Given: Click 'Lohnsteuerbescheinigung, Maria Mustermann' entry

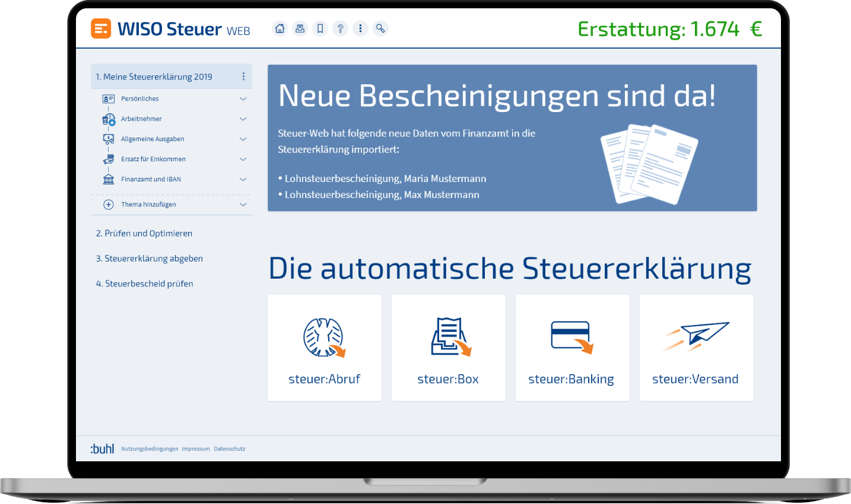Looking at the screenshot, I should point(385,178).
